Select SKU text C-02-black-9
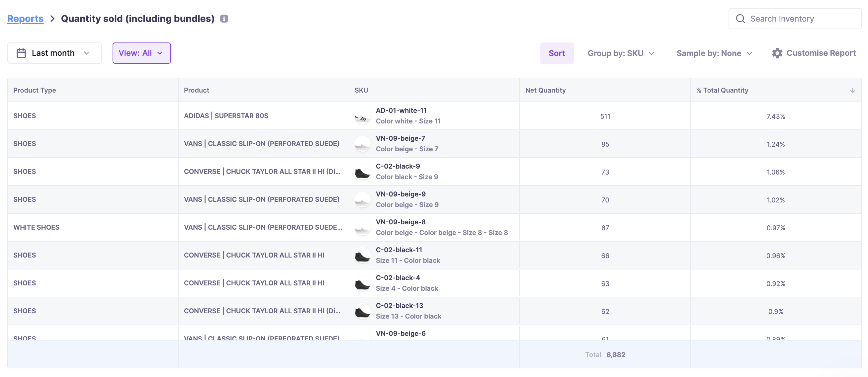The height and width of the screenshot is (377, 868). 398,167
